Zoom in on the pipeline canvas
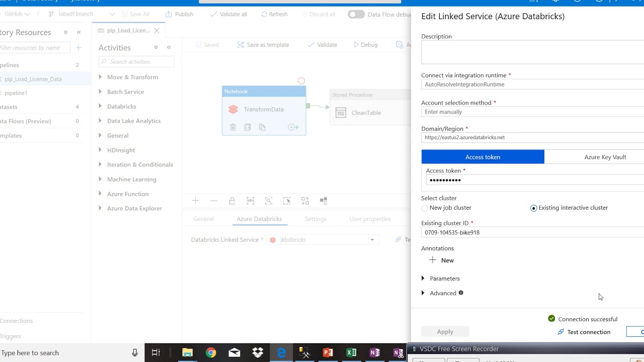The image size is (644, 362). (195, 201)
